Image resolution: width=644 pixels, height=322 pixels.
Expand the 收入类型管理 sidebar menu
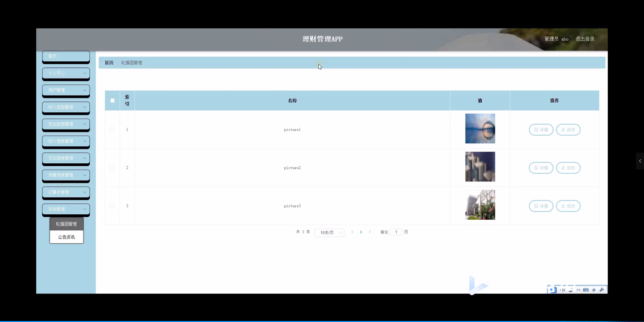click(x=66, y=107)
